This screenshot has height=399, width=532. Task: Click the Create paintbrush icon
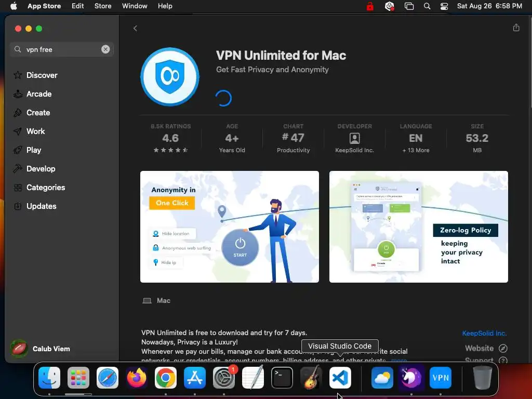pos(18,112)
